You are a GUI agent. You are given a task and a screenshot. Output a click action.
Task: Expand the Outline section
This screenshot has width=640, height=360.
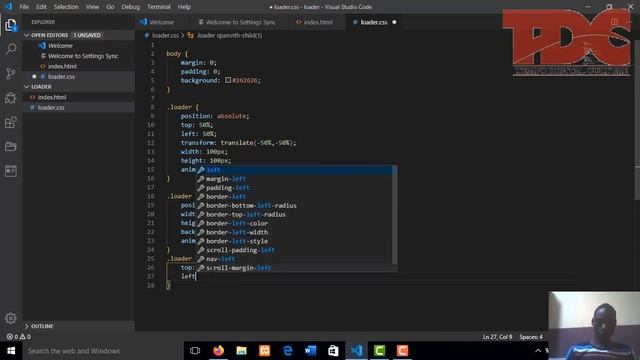click(27, 326)
